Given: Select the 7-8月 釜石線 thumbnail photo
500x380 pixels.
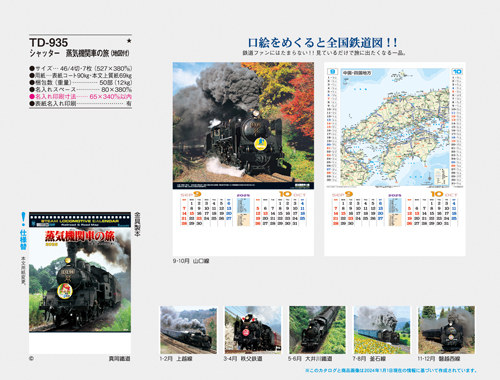Looking at the screenshot, I should [382, 330].
